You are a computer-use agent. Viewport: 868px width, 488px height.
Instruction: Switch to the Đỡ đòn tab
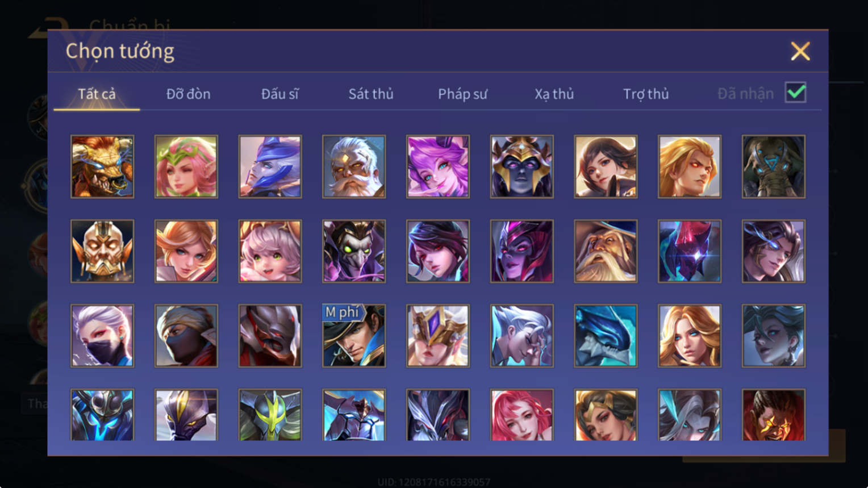tap(188, 94)
